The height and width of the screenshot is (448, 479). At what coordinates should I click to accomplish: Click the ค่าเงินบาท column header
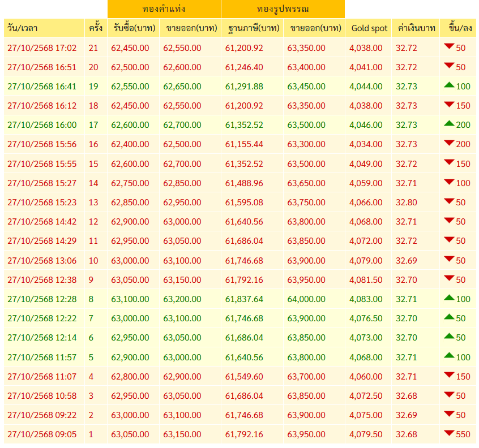416,28
